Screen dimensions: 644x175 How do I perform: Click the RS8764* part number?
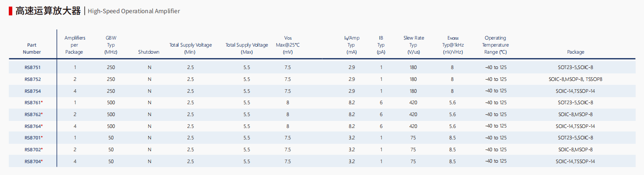pyautogui.click(x=34, y=126)
